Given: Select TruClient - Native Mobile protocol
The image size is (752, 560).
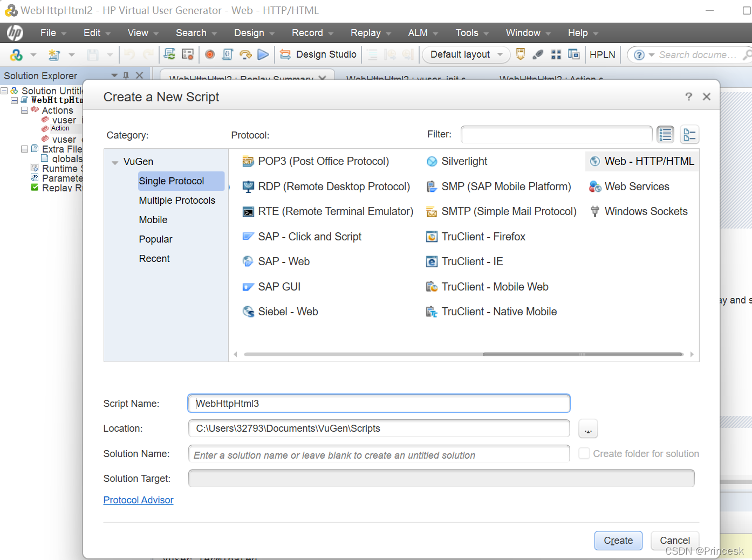Looking at the screenshot, I should tap(491, 312).
